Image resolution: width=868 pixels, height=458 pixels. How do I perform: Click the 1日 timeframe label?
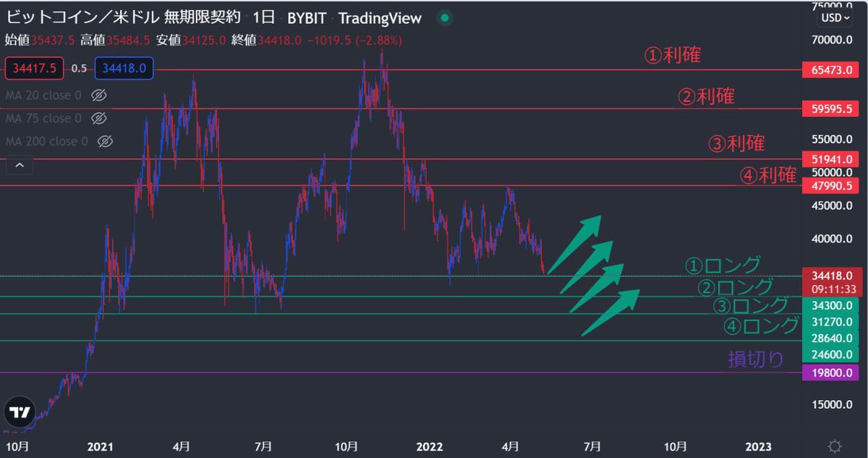pos(264,17)
